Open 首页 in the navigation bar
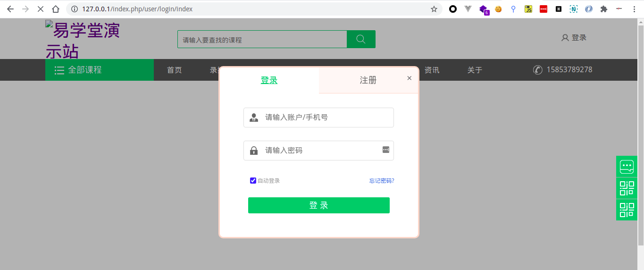644x270 pixels. point(175,70)
